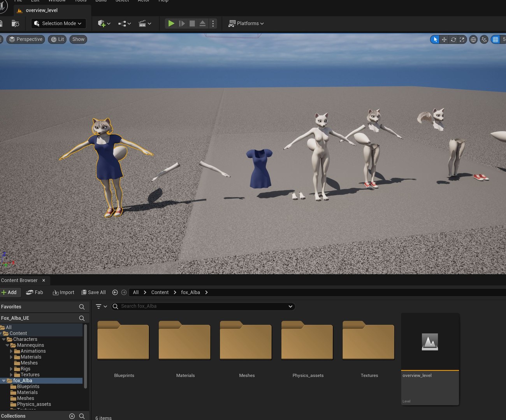Go back in Content Browser history
506x420 pixels.
(x=115, y=292)
